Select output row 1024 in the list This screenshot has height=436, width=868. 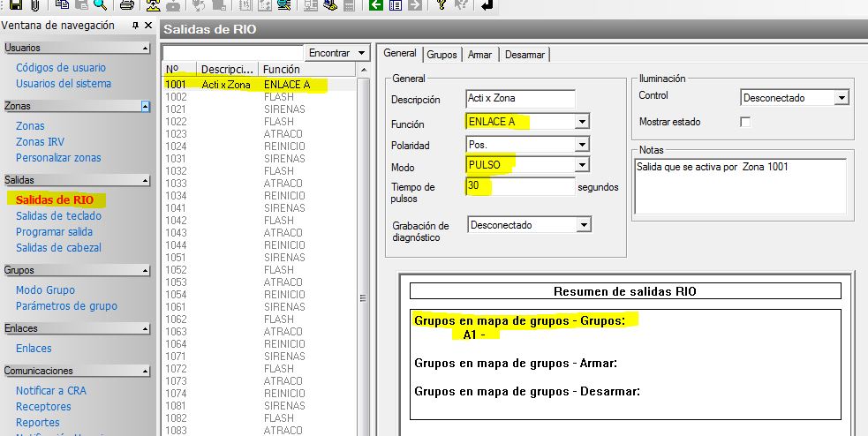click(x=259, y=147)
